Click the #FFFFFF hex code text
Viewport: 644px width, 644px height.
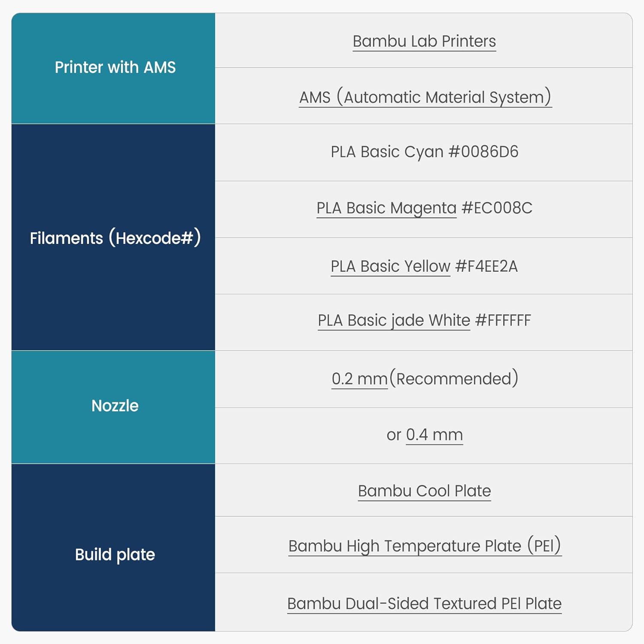tap(503, 321)
